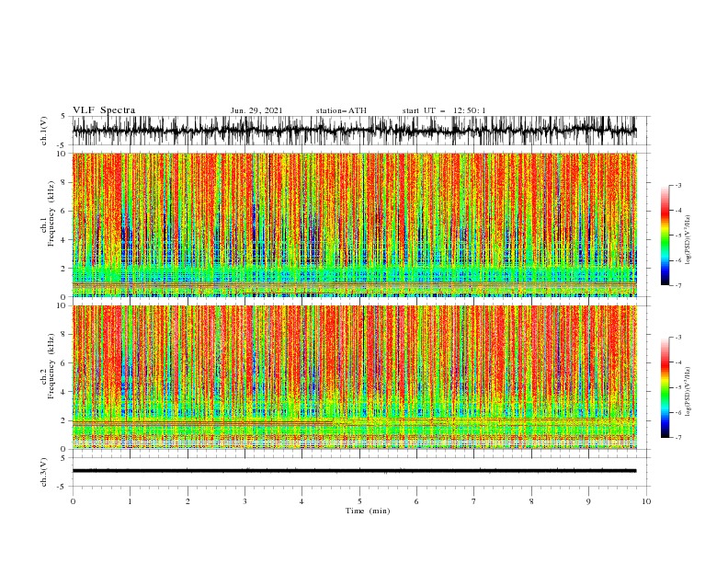This screenshot has width=728, height=563.
Task: Click the '6' kHz tick on ch.2 axis
Action: point(63,363)
